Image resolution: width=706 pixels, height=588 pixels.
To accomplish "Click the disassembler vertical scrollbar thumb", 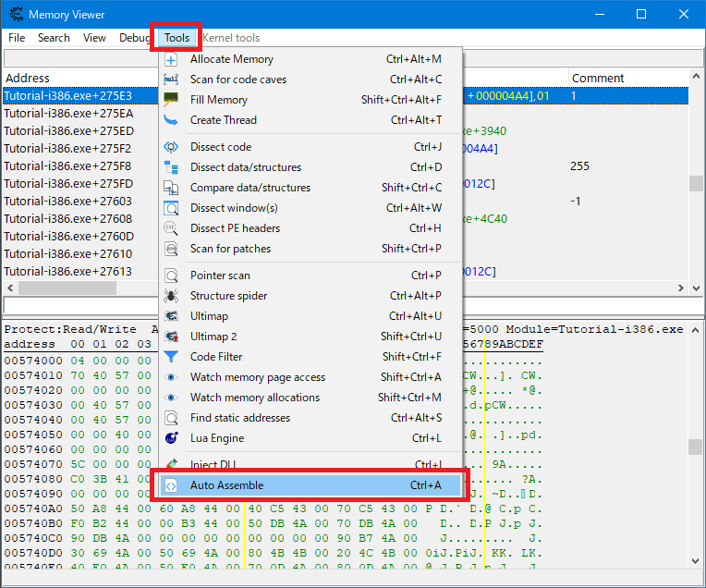I will [696, 183].
